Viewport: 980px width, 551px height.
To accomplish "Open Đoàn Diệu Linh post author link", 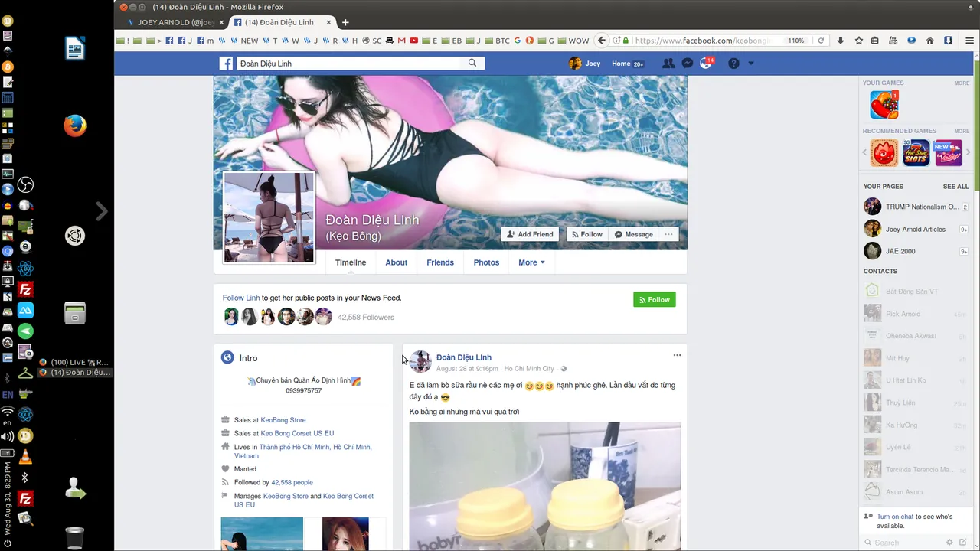I will click(464, 357).
